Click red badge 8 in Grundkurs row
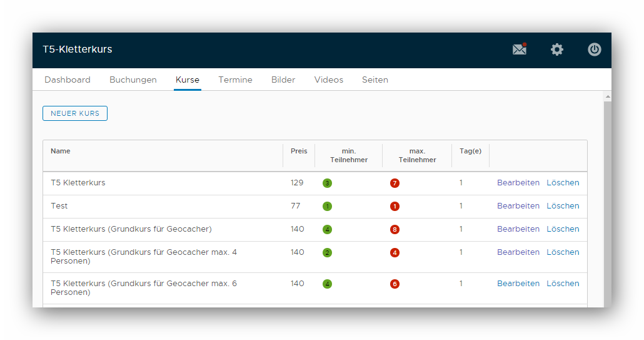This screenshot has height=340, width=644. [395, 229]
